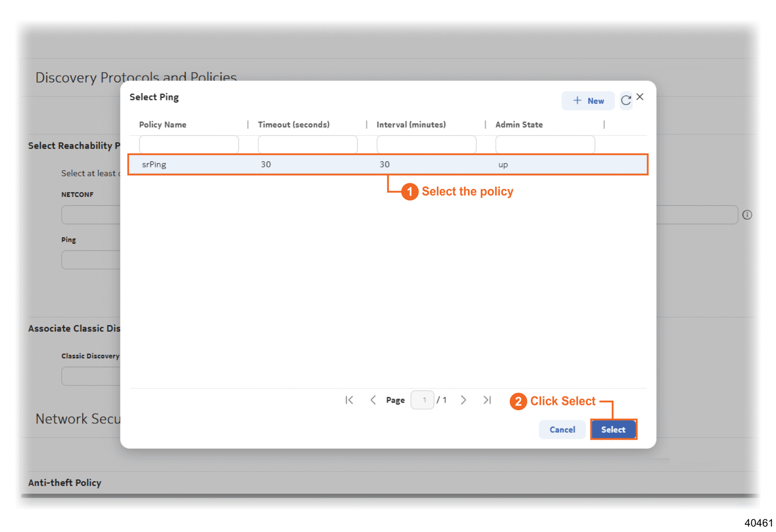
Task: Sort by Policy Name column header
Action: (x=163, y=125)
